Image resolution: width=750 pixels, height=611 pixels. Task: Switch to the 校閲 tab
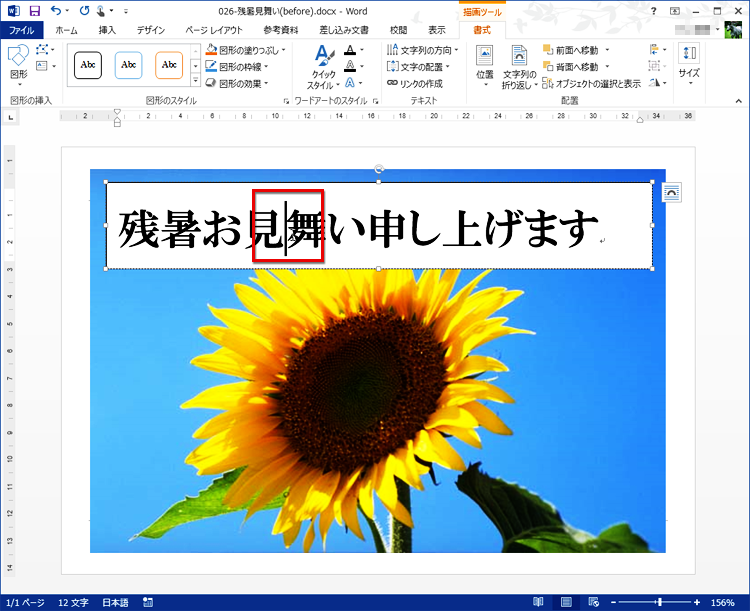(x=398, y=30)
